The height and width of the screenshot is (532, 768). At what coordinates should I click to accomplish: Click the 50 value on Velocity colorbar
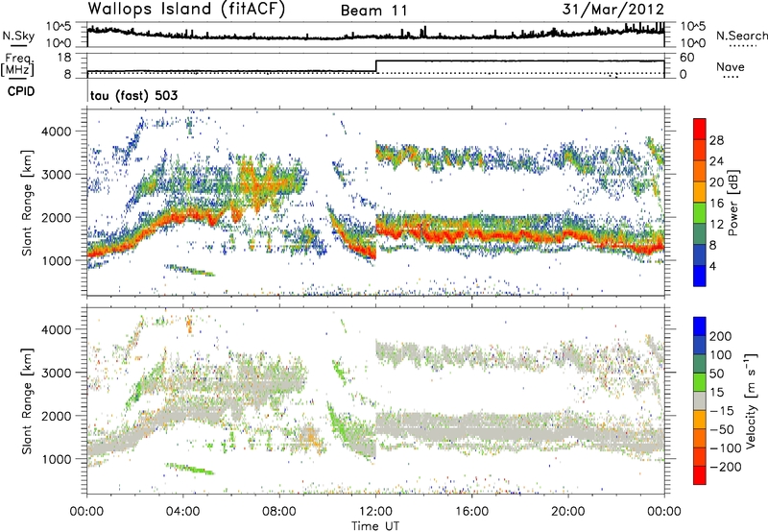coord(716,374)
